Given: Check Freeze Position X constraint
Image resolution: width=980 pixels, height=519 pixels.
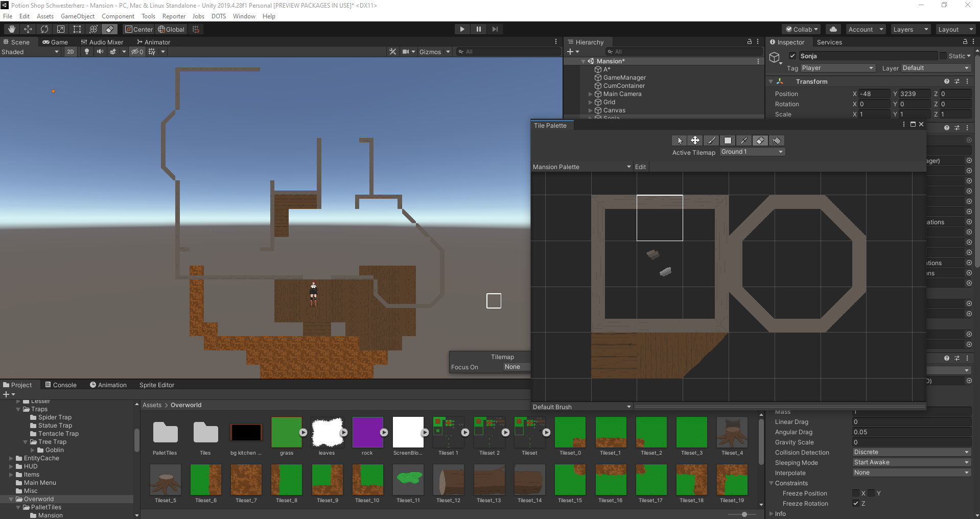Looking at the screenshot, I should click(856, 493).
